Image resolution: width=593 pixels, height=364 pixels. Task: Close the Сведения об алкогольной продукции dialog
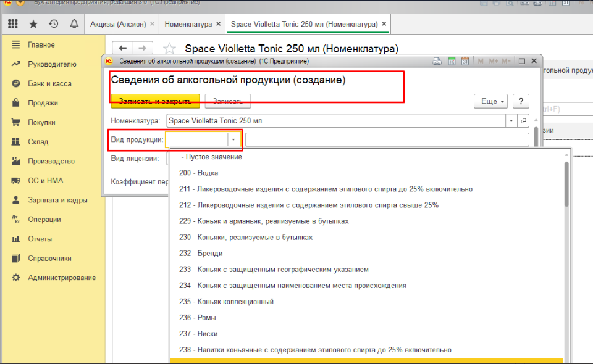coord(534,61)
